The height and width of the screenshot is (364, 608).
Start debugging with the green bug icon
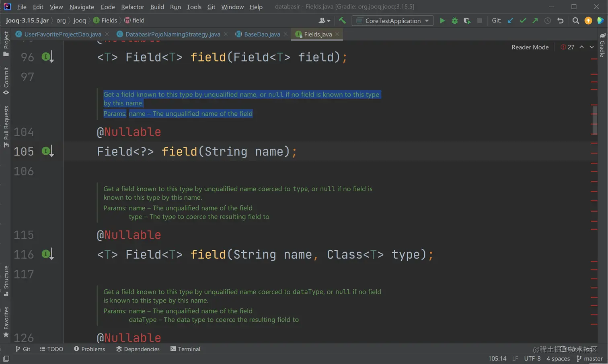coord(455,20)
